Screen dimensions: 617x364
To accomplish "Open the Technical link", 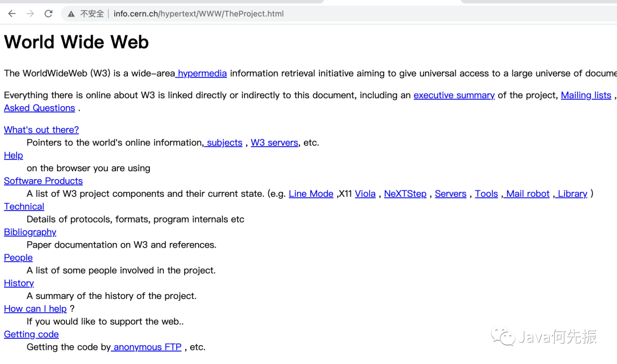I will point(24,207).
